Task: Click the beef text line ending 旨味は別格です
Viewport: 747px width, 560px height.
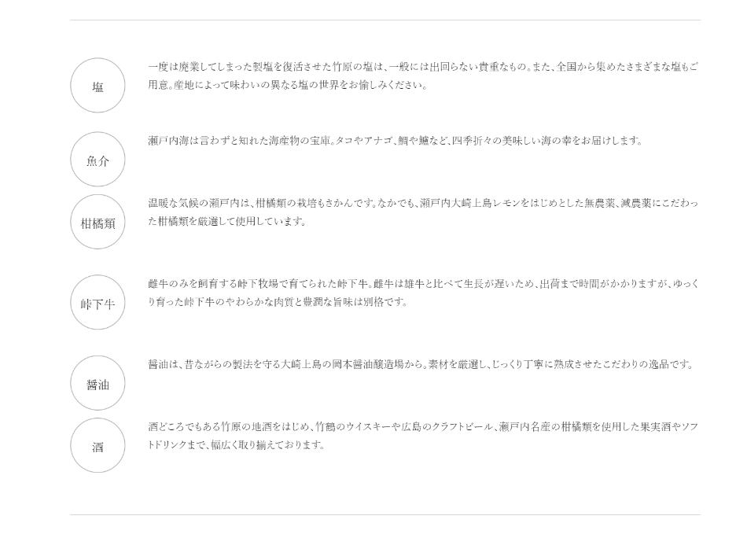Action: 278,302
